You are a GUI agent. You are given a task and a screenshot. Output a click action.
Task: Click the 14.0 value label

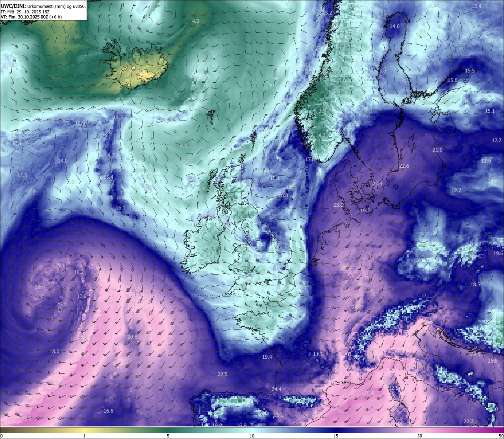pos(63,161)
